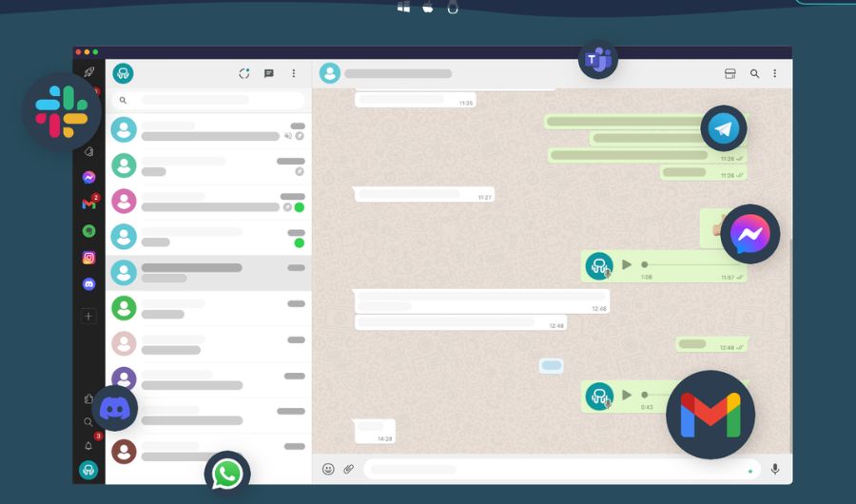Open the highlighted selected chat row

tap(208, 273)
